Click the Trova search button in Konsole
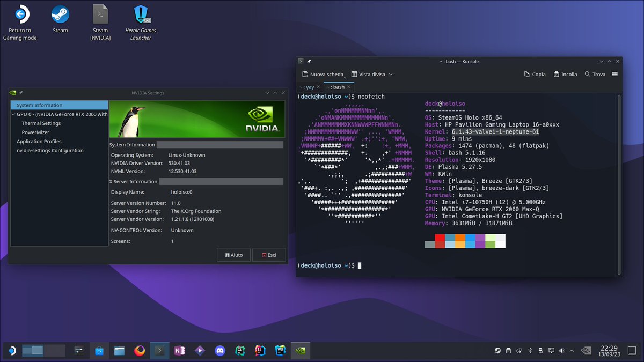Image resolution: width=644 pixels, height=362 pixels. (595, 75)
